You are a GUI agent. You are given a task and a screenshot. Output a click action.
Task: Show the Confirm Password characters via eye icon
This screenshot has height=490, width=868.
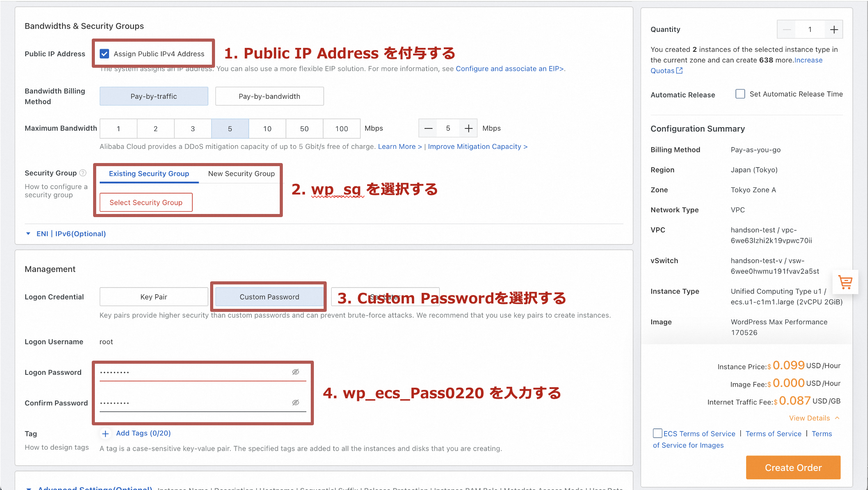tap(296, 403)
